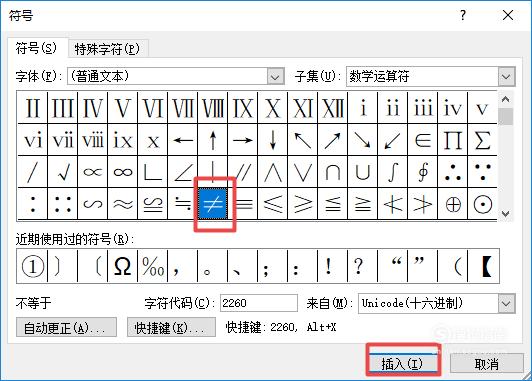The width and height of the screenshot is (532, 381).
Task: Pick recently used Omega symbol
Action: tap(123, 266)
